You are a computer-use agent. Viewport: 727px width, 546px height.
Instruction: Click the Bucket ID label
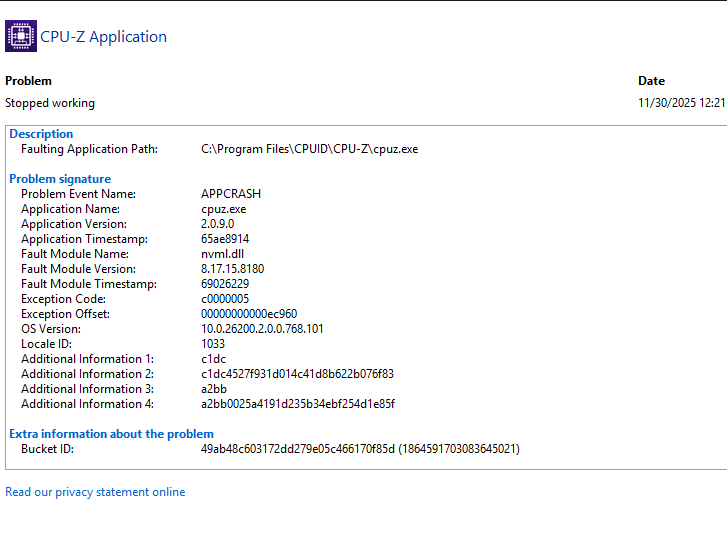47,449
